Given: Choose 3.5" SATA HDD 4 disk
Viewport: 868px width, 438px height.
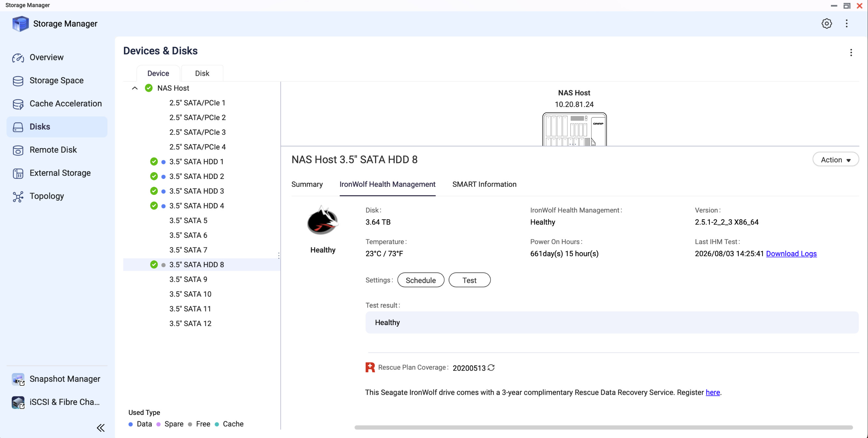Looking at the screenshot, I should (x=196, y=206).
